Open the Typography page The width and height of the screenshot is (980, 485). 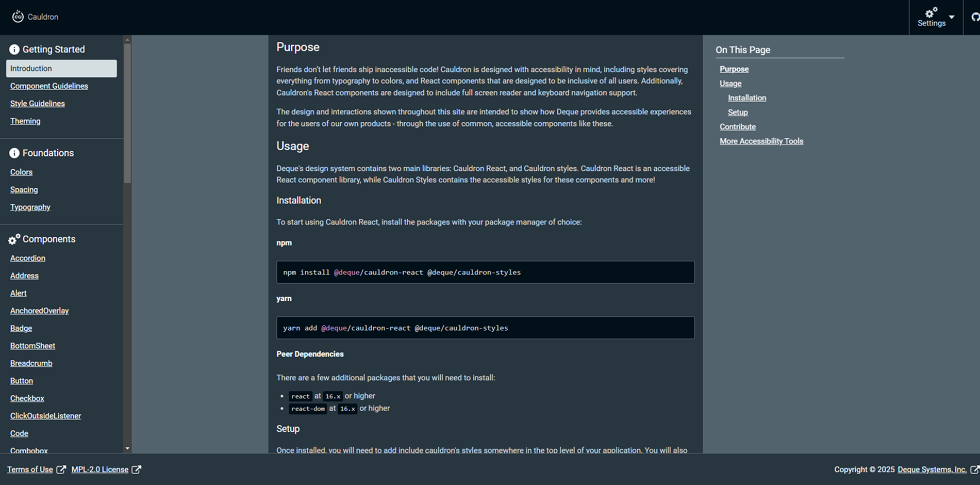pyautogui.click(x=30, y=207)
